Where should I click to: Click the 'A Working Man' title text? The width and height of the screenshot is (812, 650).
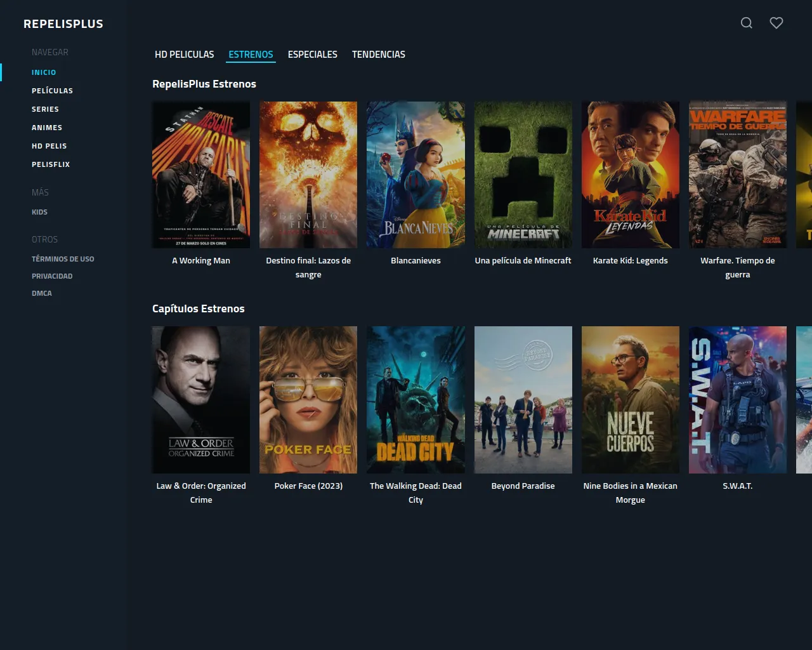click(201, 261)
